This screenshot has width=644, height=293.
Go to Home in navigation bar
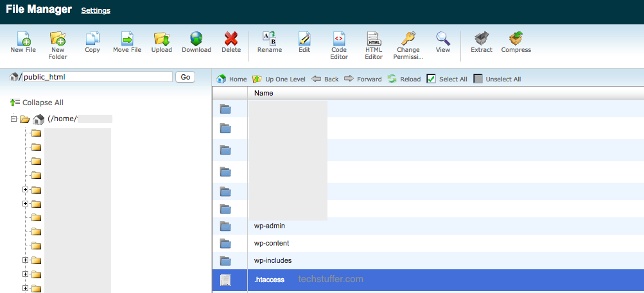(x=232, y=79)
